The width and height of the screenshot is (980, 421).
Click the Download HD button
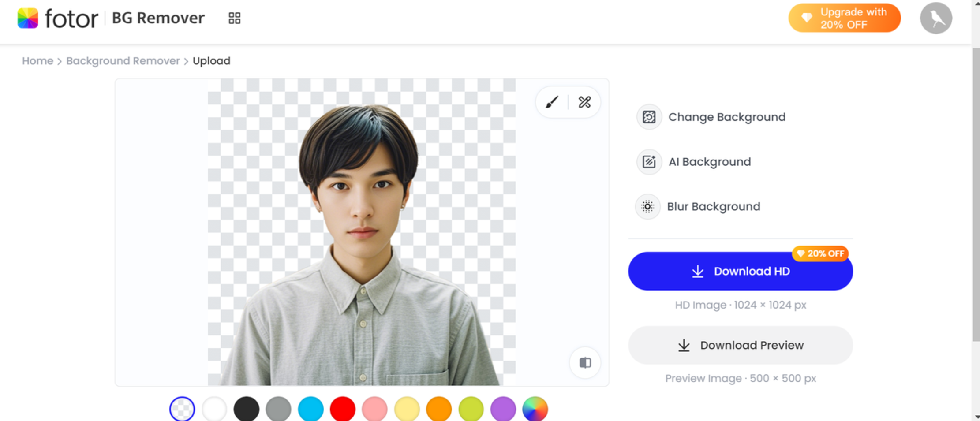click(x=740, y=271)
